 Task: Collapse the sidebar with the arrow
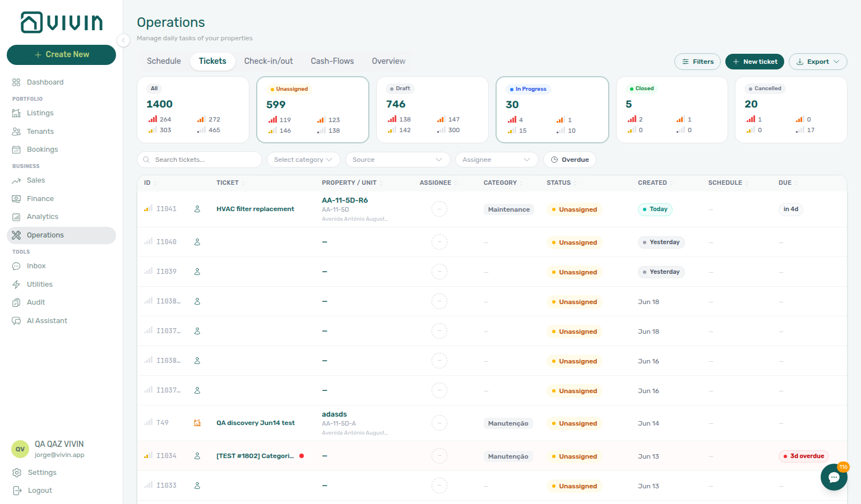[x=123, y=40]
